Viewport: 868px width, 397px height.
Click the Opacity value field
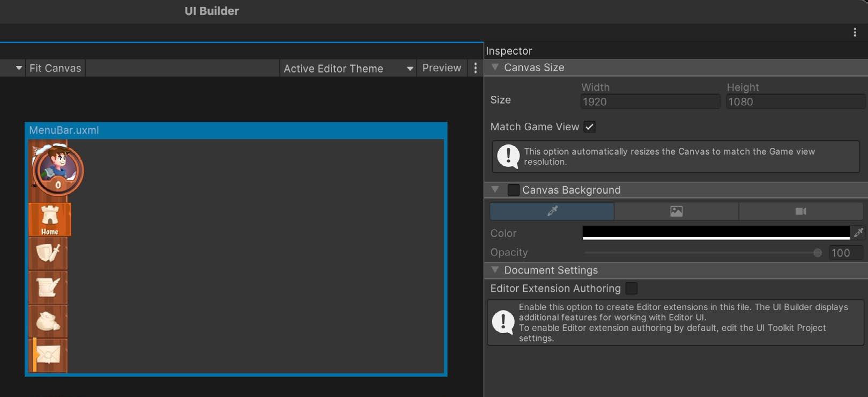coord(846,253)
